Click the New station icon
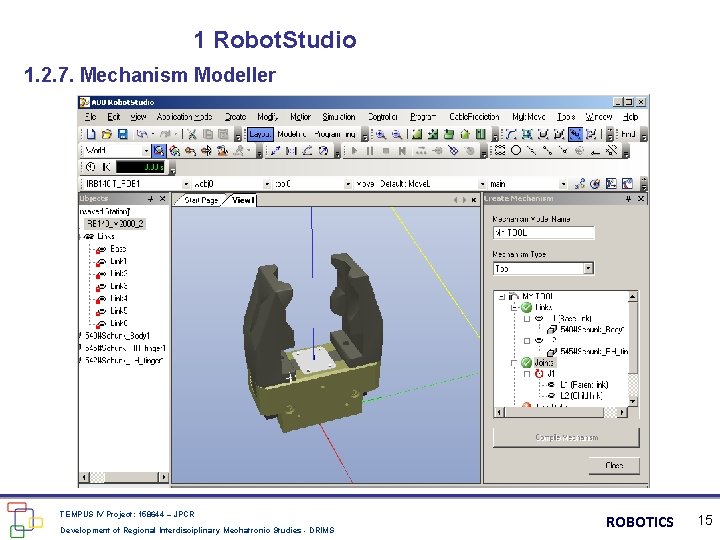The height and width of the screenshot is (540, 720). [x=90, y=134]
